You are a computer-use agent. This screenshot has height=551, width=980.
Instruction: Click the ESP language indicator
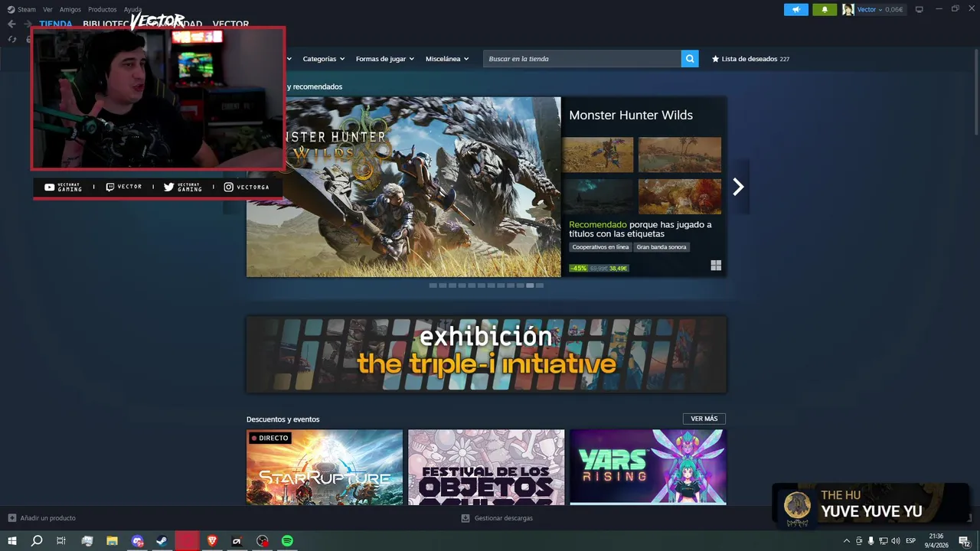coord(910,541)
